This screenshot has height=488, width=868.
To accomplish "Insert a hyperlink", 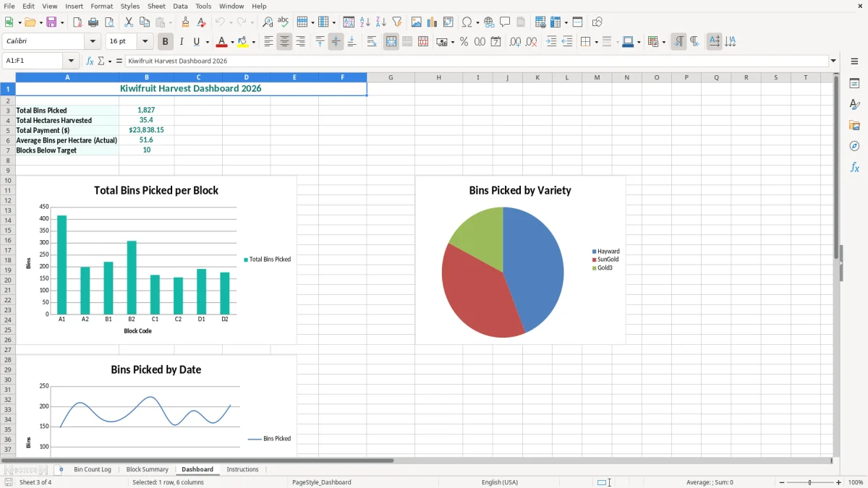I will tap(490, 22).
